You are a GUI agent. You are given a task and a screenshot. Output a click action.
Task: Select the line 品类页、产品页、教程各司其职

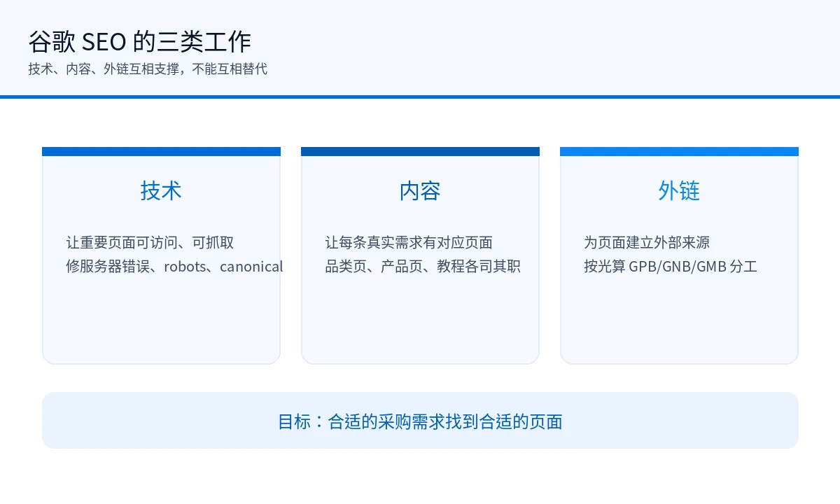pyautogui.click(x=423, y=267)
